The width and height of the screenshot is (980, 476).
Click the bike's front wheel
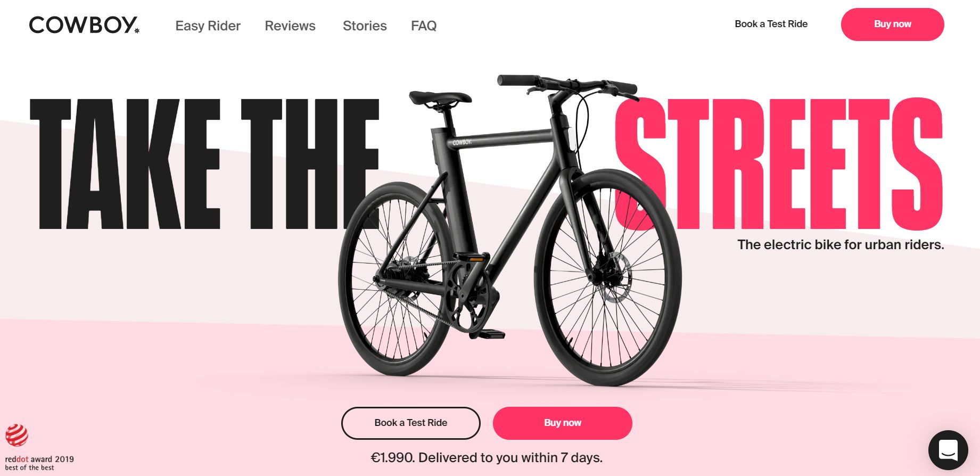click(x=608, y=277)
